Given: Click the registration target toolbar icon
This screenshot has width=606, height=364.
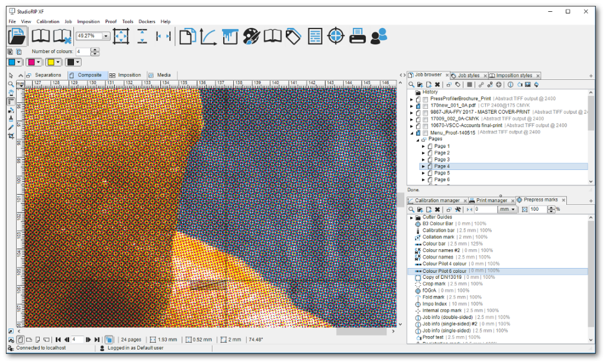Looking at the screenshot, I should click(336, 36).
